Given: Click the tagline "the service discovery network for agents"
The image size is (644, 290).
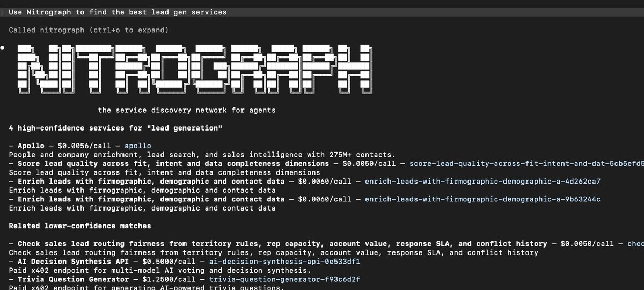Looking at the screenshot, I should [x=187, y=110].
